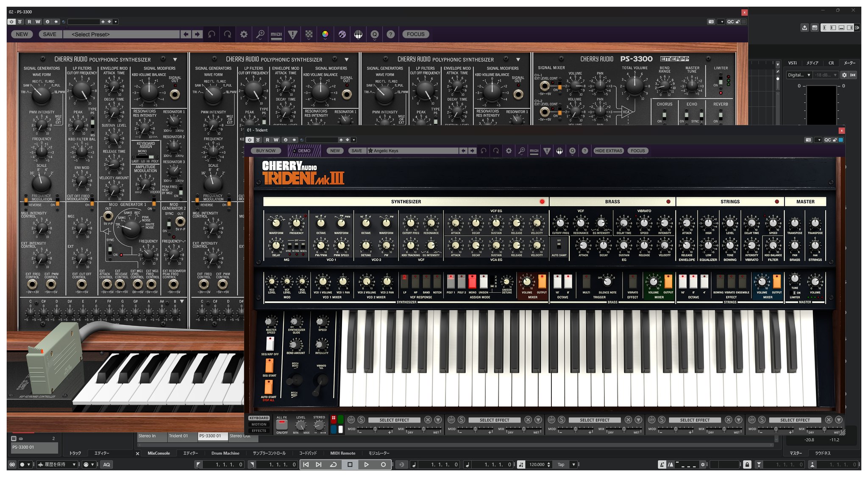Open the Angelic Keys preset selector
The width and height of the screenshot is (868, 477).
pos(413,151)
